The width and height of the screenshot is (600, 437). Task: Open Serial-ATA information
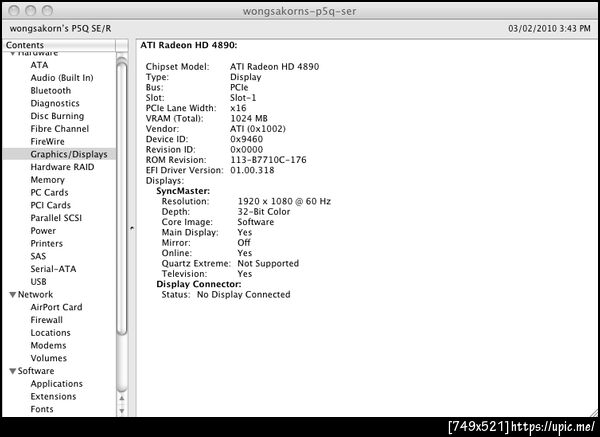[53, 269]
